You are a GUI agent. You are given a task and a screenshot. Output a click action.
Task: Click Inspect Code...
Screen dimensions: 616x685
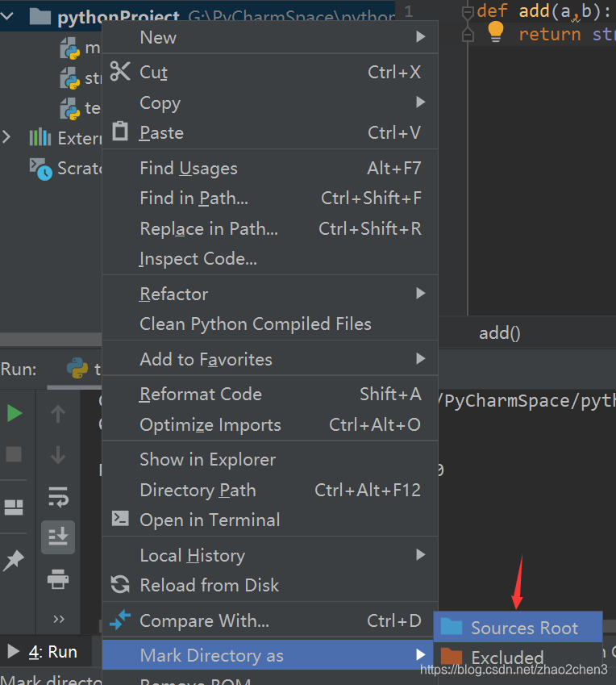pos(270,259)
